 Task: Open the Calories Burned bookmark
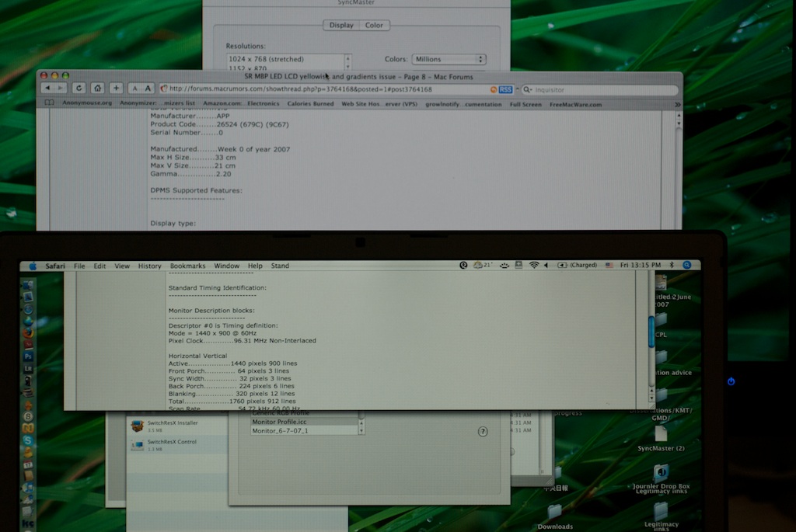pyautogui.click(x=311, y=104)
